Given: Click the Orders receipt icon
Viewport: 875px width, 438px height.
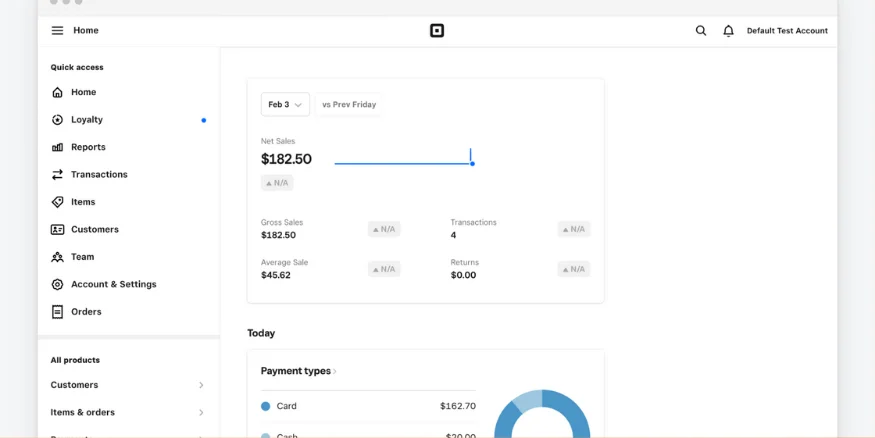Looking at the screenshot, I should tap(57, 311).
